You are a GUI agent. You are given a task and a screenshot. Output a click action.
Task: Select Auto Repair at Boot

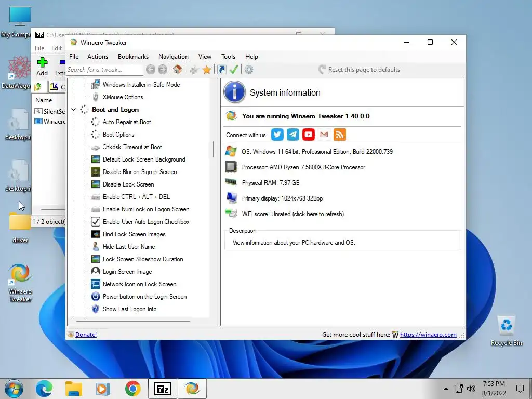(x=127, y=122)
